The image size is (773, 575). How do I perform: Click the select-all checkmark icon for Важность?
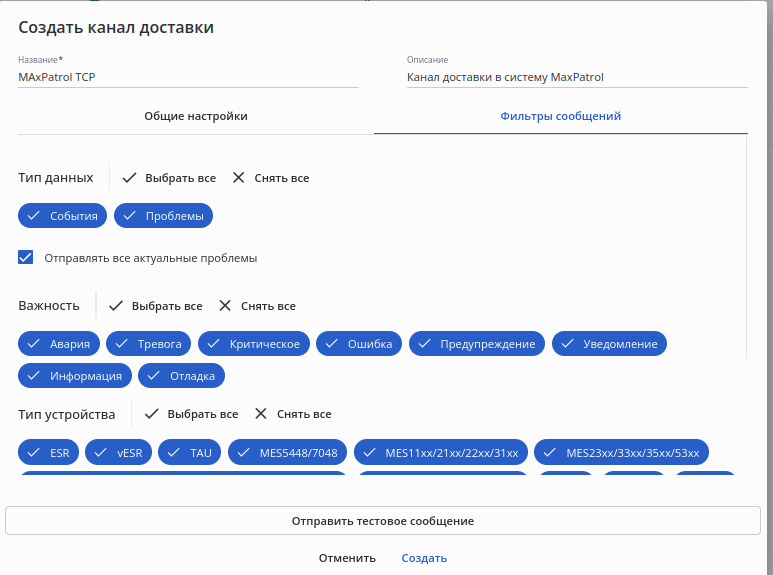[x=116, y=306]
